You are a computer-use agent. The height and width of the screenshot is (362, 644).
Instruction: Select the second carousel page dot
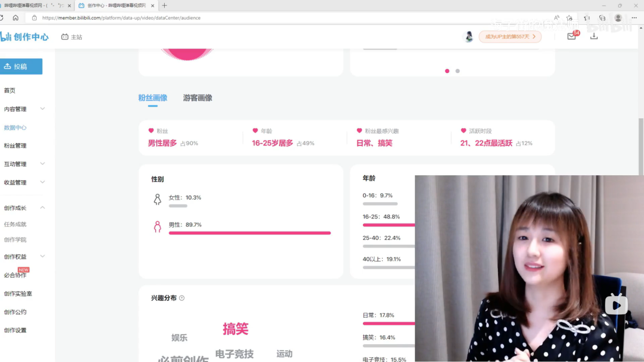pos(457,71)
